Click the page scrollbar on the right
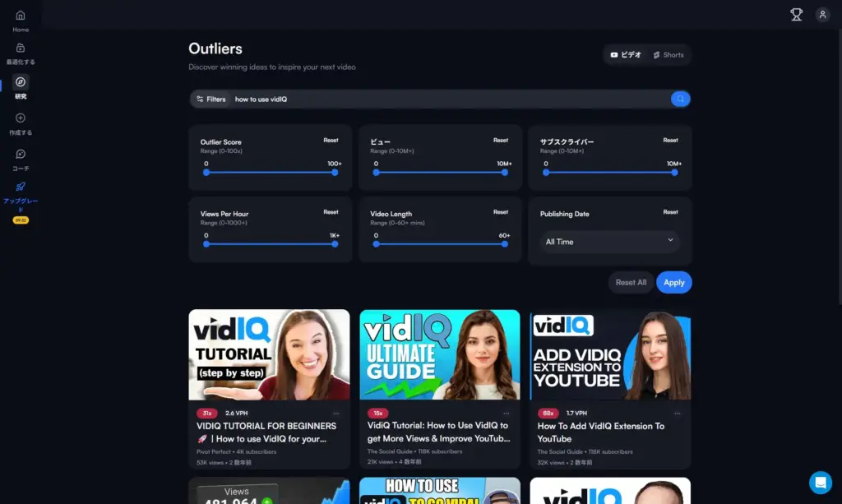This screenshot has height=504, width=842. pos(840,166)
